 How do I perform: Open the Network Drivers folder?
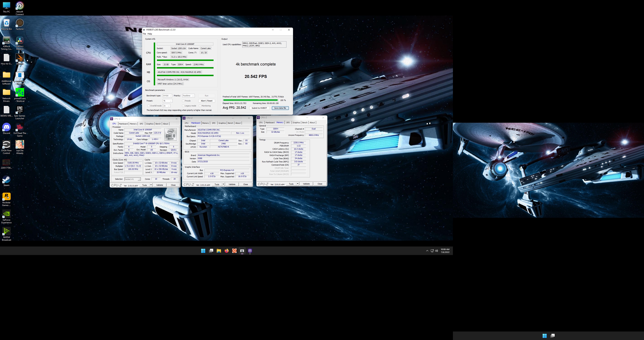coord(7,95)
